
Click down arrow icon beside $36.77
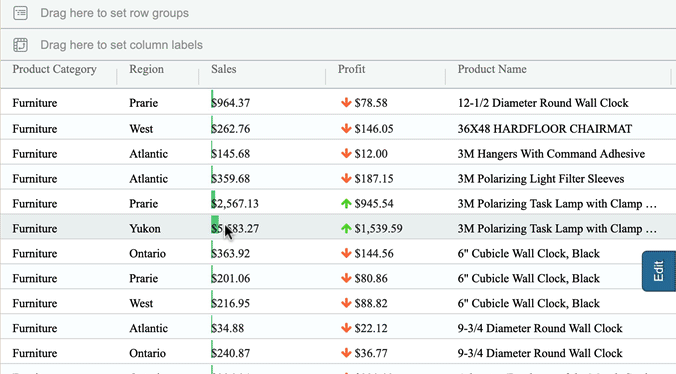pos(346,353)
